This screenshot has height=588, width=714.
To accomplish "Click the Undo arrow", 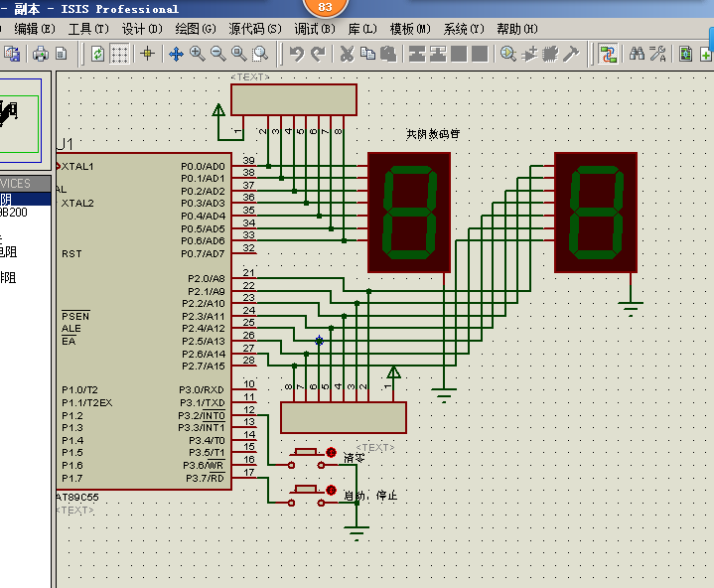I will click(297, 54).
